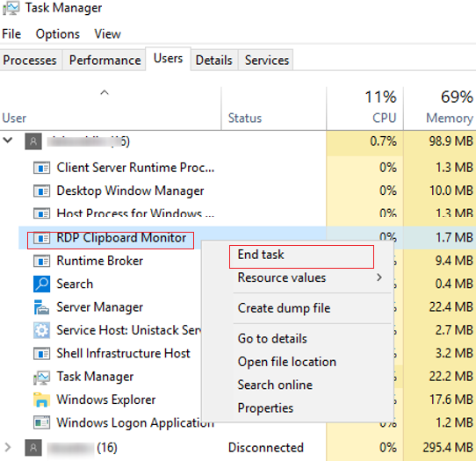Select the Shell Infrastructure Host process
This screenshot has height=461, width=476.
click(123, 354)
